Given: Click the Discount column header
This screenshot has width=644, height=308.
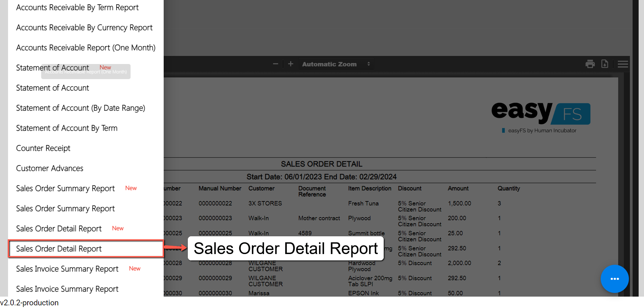Looking at the screenshot, I should pos(410,188).
